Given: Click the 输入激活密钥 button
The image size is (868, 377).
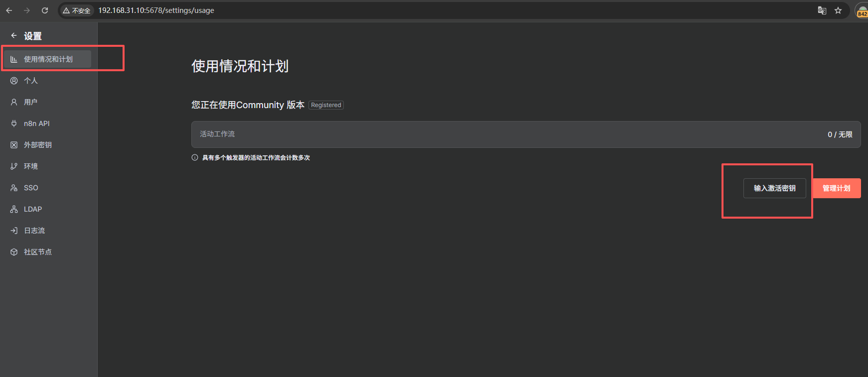Looking at the screenshot, I should point(774,188).
